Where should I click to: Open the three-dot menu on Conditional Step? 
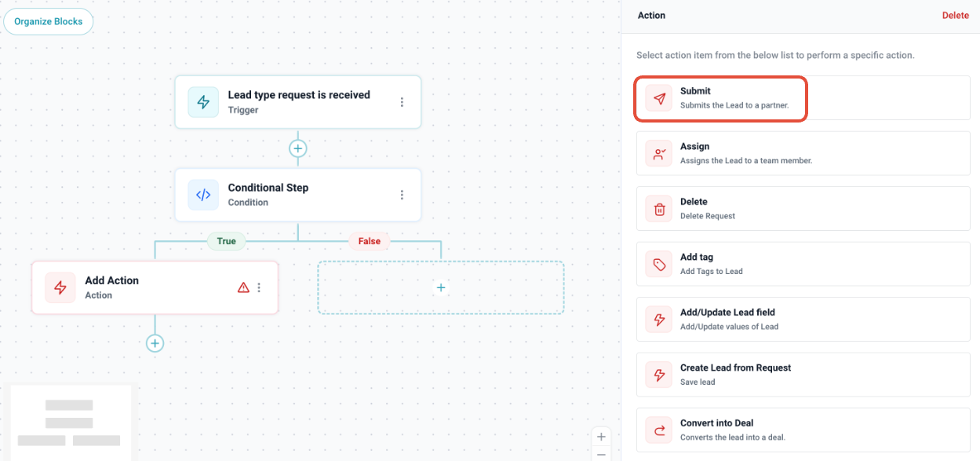[x=402, y=195]
